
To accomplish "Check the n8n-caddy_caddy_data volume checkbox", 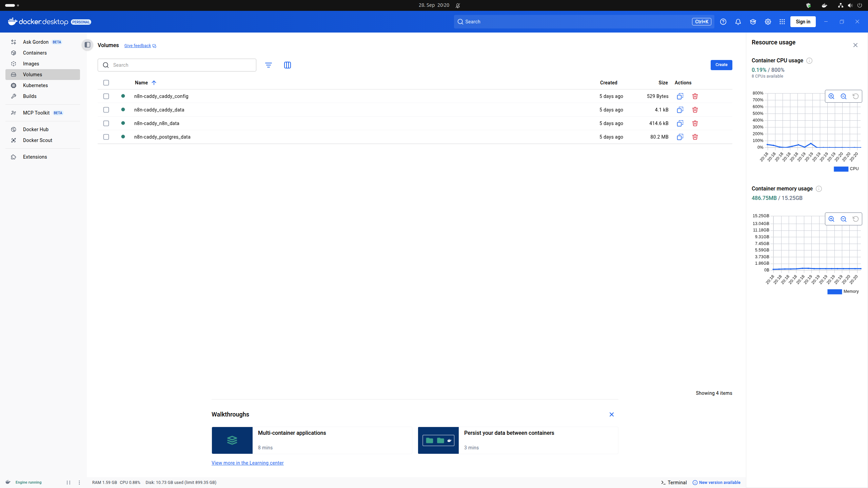I will click(x=106, y=110).
